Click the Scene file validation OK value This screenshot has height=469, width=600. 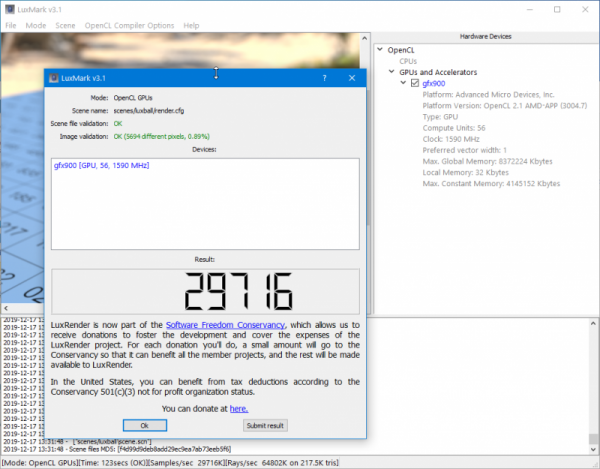coord(118,124)
